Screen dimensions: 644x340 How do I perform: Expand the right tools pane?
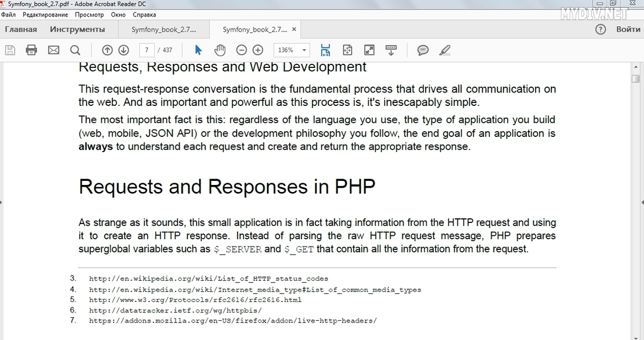point(642,202)
